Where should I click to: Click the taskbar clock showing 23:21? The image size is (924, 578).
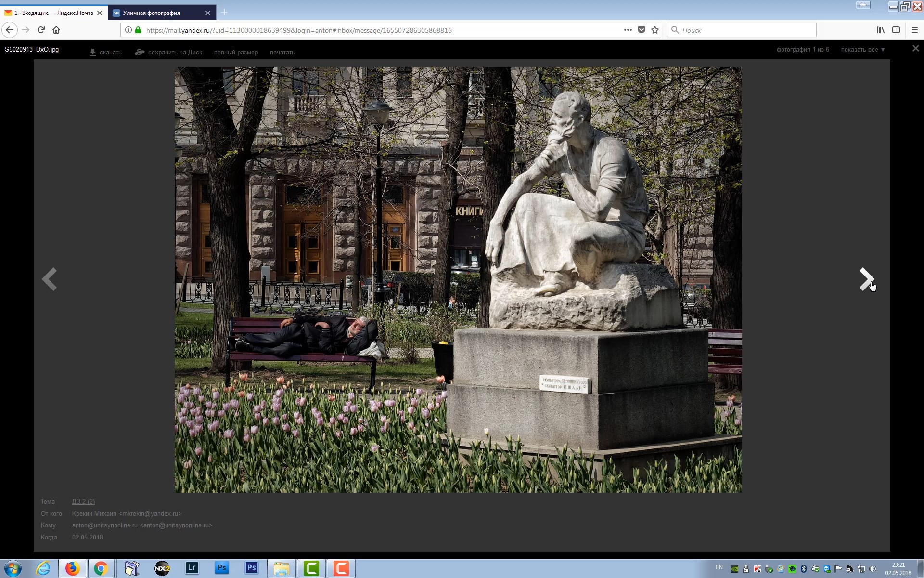point(898,569)
